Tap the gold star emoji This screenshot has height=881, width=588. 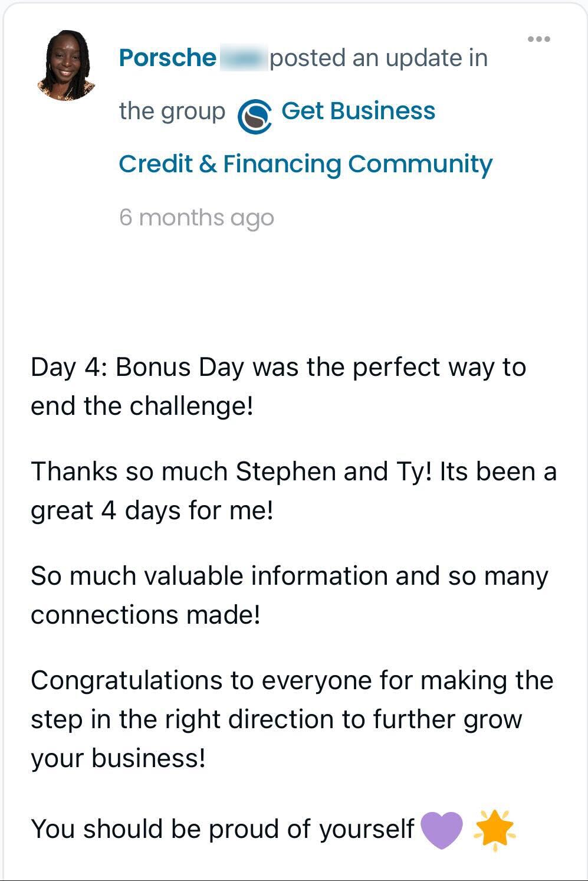[494, 829]
